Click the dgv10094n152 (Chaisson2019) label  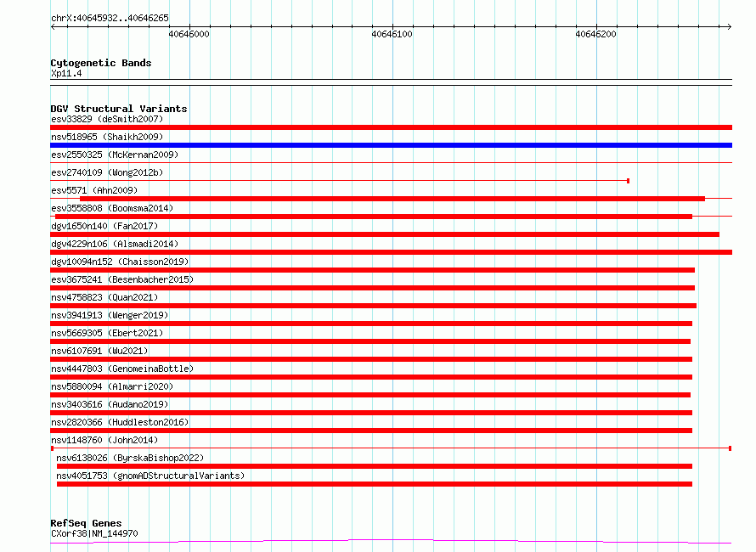[120, 262]
